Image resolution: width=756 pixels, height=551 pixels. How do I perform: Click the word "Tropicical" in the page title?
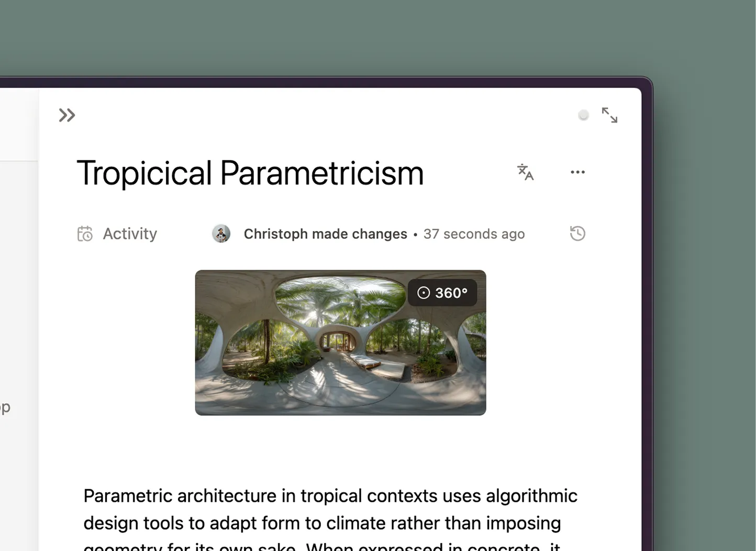[x=144, y=173]
